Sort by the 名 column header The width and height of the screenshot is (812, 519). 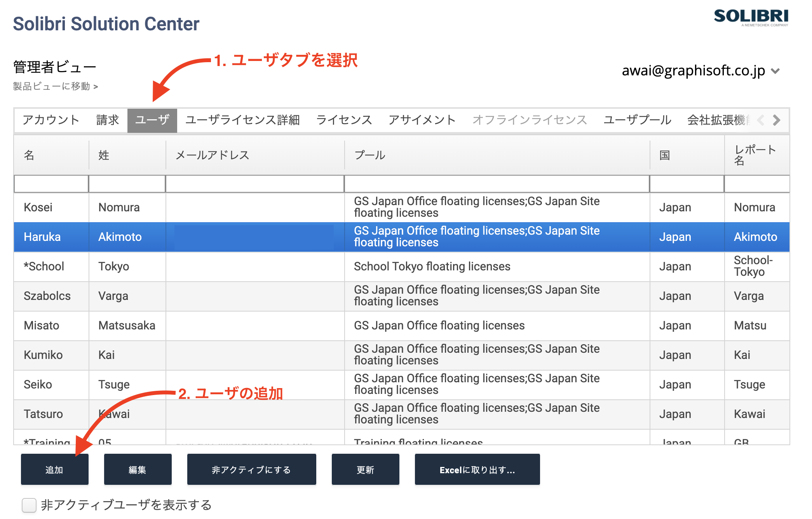[51, 155]
